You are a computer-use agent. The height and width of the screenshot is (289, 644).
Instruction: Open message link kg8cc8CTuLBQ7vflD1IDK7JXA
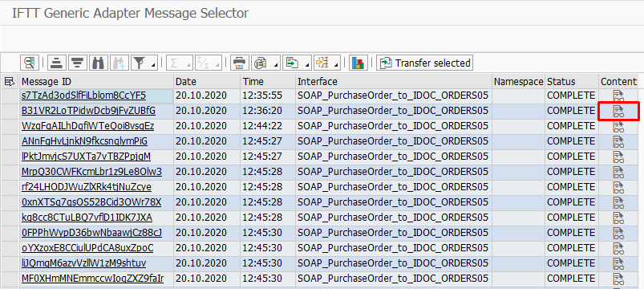[87, 218]
